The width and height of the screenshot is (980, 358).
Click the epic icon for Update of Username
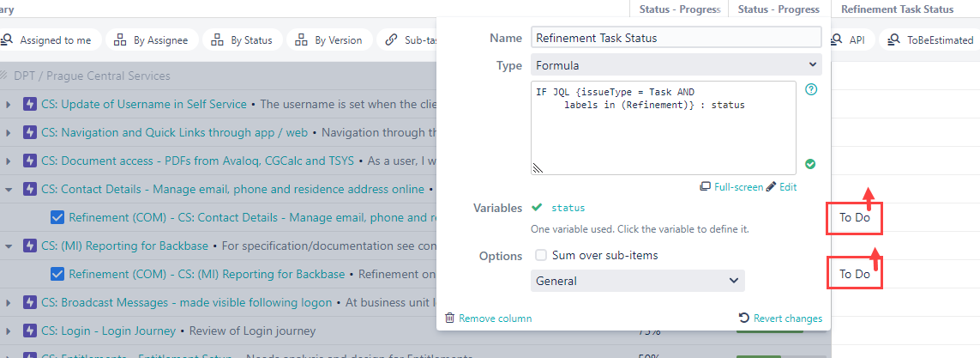30,104
